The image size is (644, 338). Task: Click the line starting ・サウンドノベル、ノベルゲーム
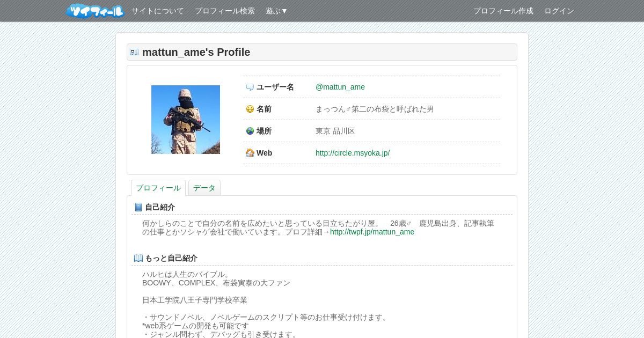[266, 317]
